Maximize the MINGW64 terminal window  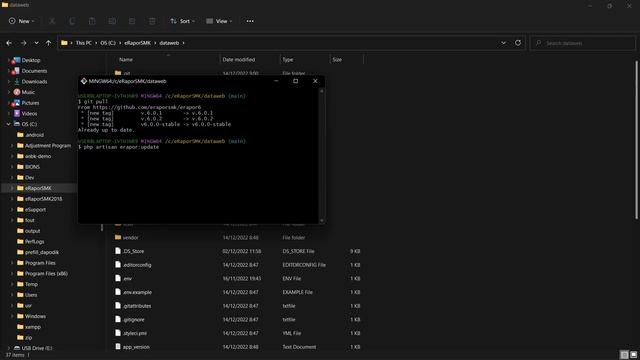coord(296,81)
